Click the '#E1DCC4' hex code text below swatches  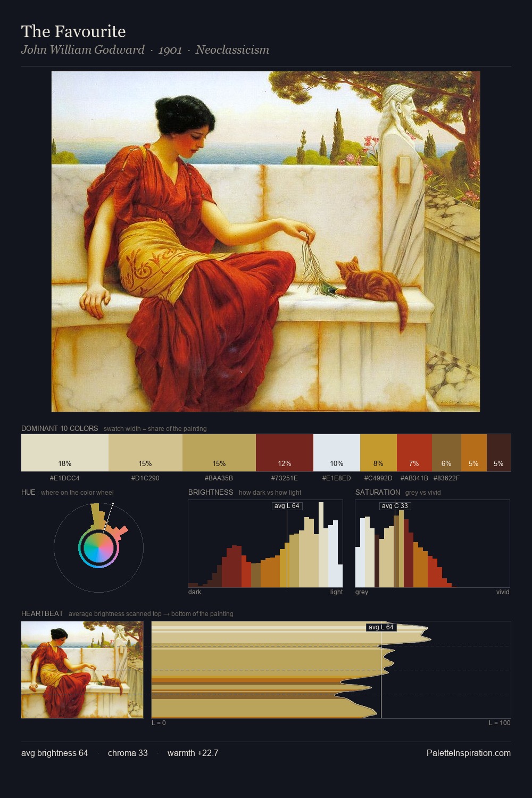(65, 478)
